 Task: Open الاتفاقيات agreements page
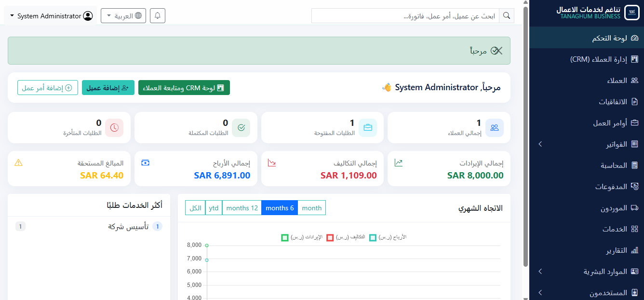pyautogui.click(x=587, y=102)
